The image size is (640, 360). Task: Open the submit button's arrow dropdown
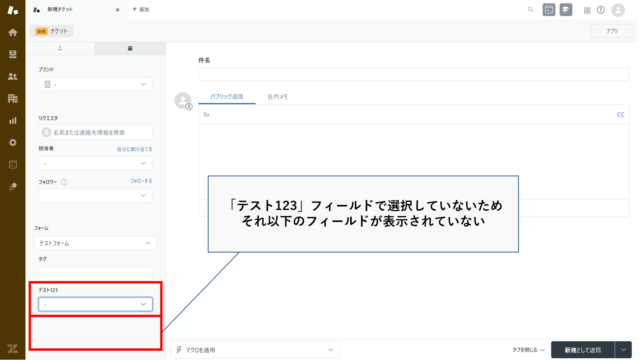623,350
